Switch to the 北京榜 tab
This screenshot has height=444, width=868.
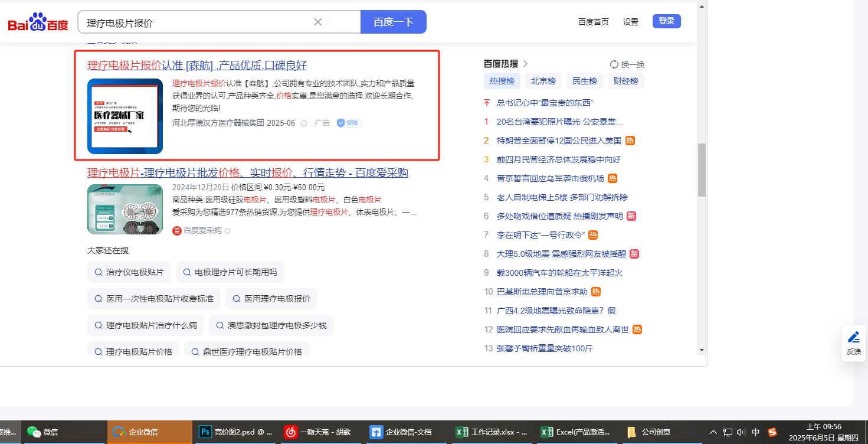(x=543, y=81)
